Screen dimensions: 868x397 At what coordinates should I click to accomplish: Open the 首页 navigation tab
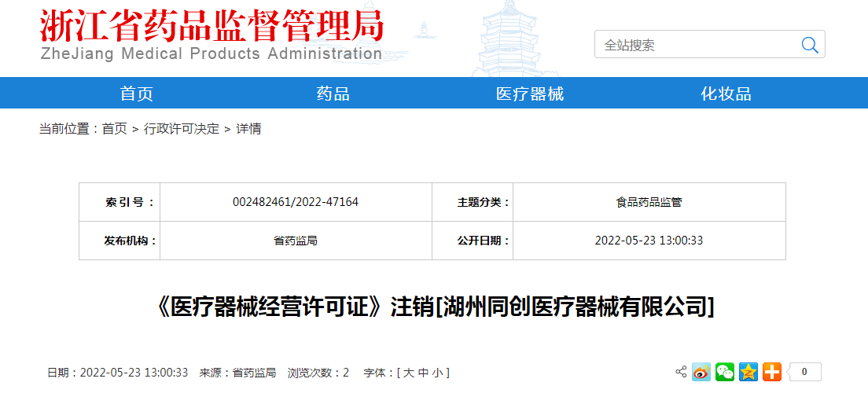136,94
